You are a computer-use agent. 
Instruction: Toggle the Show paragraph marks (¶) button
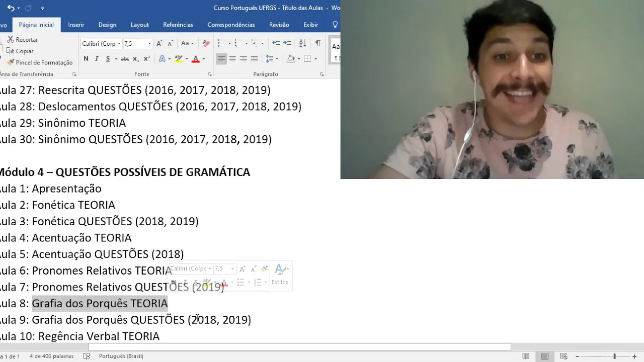tap(317, 44)
